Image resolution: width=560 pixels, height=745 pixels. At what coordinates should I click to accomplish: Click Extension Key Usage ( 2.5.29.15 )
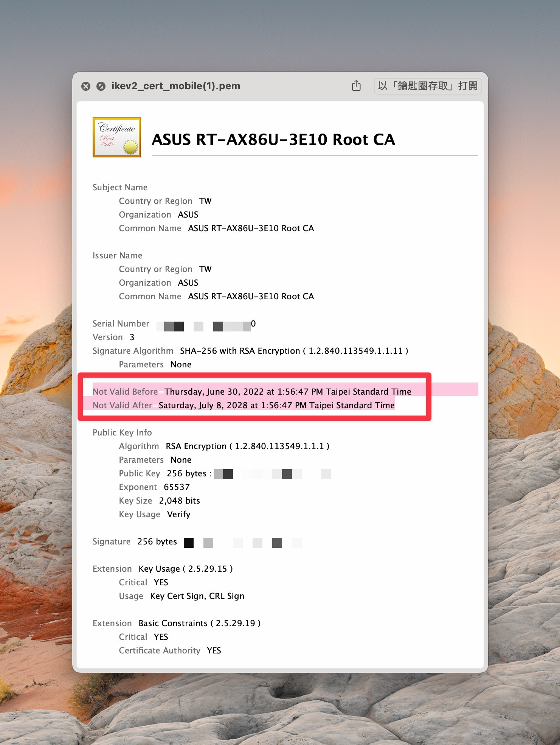point(163,569)
